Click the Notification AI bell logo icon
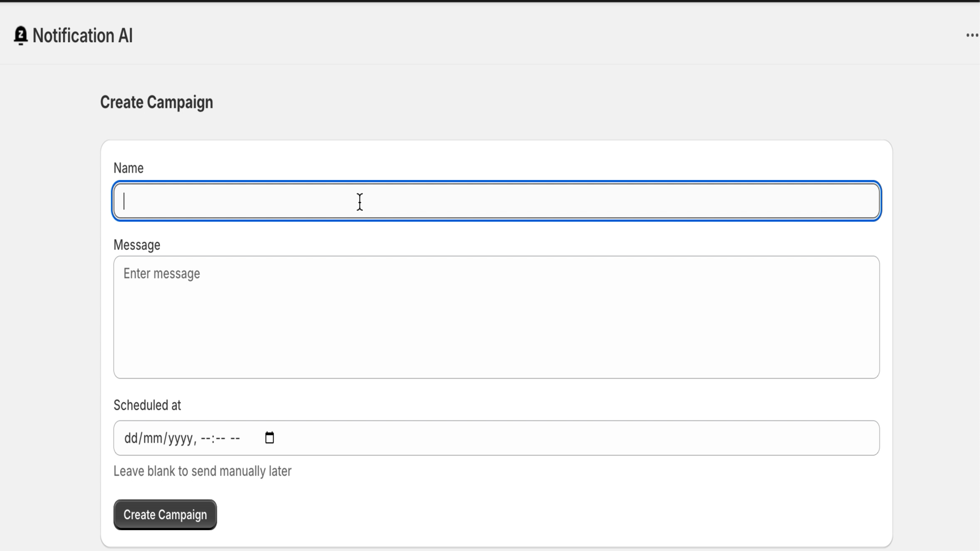Screen dimensions: 980x551 20,36
